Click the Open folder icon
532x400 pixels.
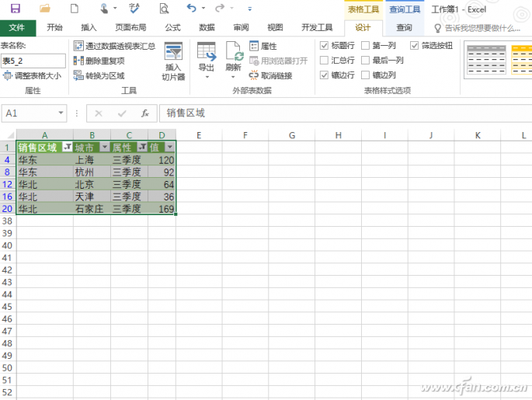45,9
